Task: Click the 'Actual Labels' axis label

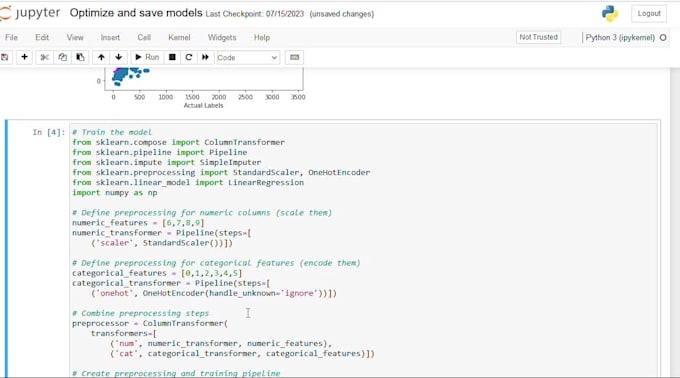Action: click(x=203, y=105)
